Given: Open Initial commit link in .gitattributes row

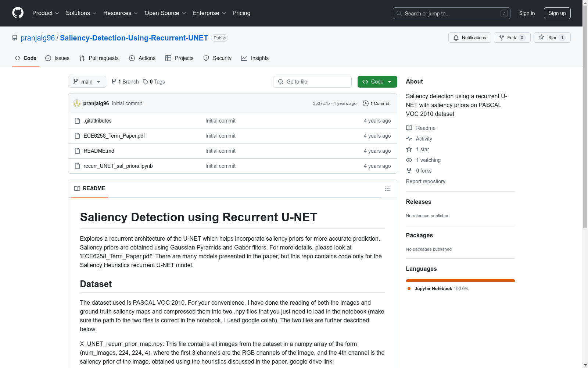Looking at the screenshot, I should coord(220,121).
